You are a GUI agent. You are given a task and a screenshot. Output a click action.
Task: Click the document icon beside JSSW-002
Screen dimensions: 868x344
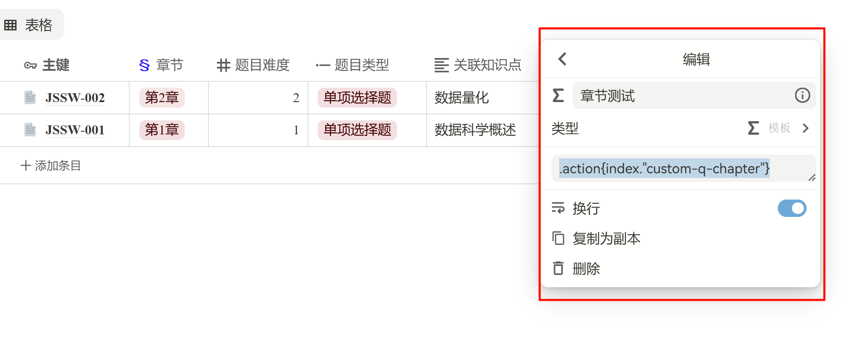coord(30,97)
